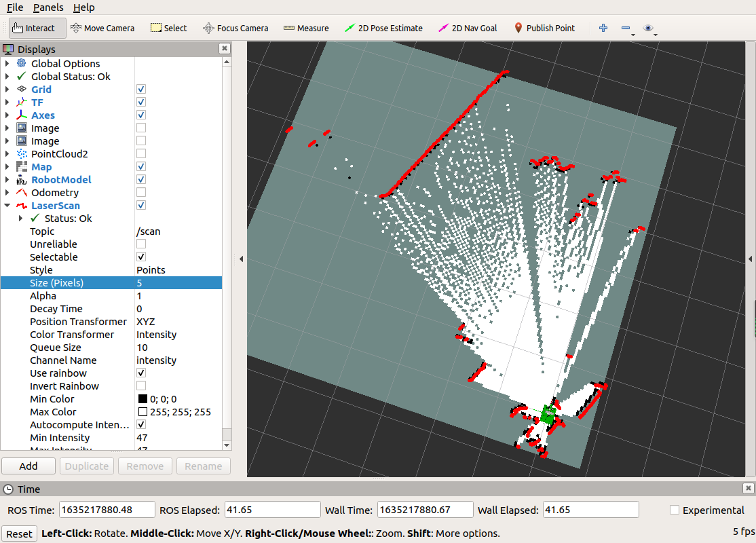Expand the Map display properties
Screen dimensions: 756x543
click(x=7, y=166)
